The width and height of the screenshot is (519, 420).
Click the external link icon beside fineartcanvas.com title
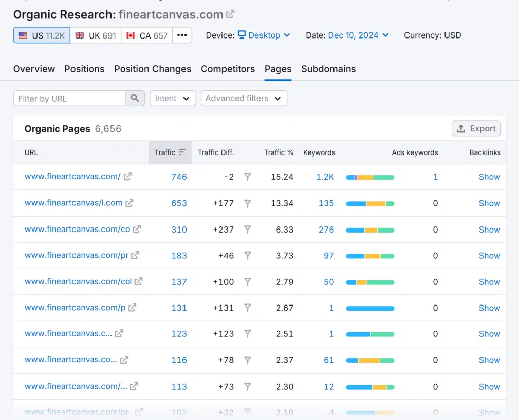click(x=230, y=14)
